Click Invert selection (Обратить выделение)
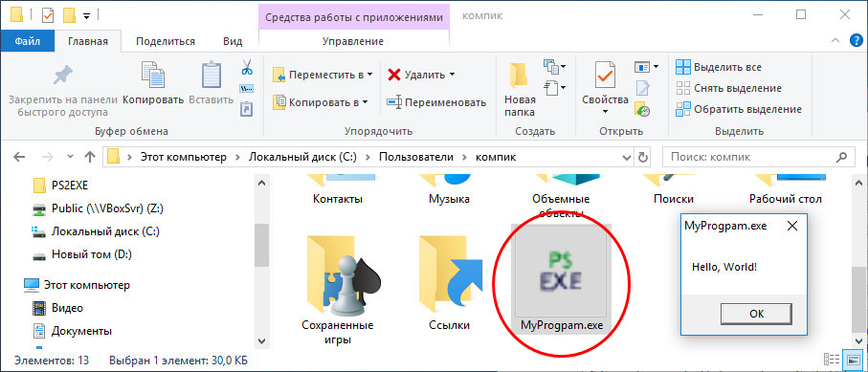 739,109
